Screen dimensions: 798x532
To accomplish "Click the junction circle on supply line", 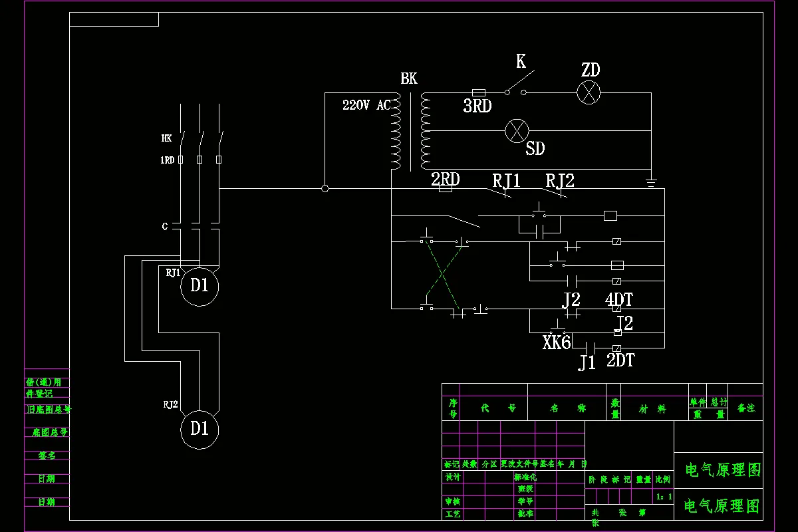I will coord(325,188).
